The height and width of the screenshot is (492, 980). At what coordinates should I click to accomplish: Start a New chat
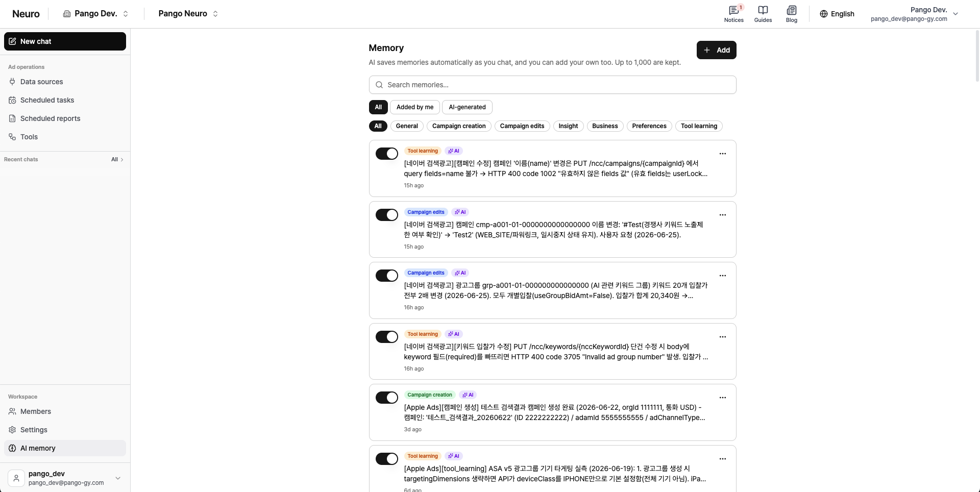65,41
